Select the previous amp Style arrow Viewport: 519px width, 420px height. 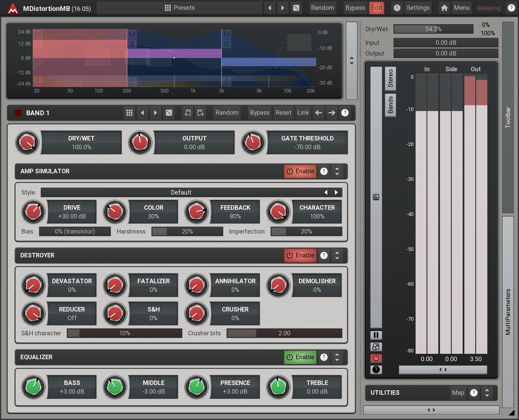click(326, 192)
